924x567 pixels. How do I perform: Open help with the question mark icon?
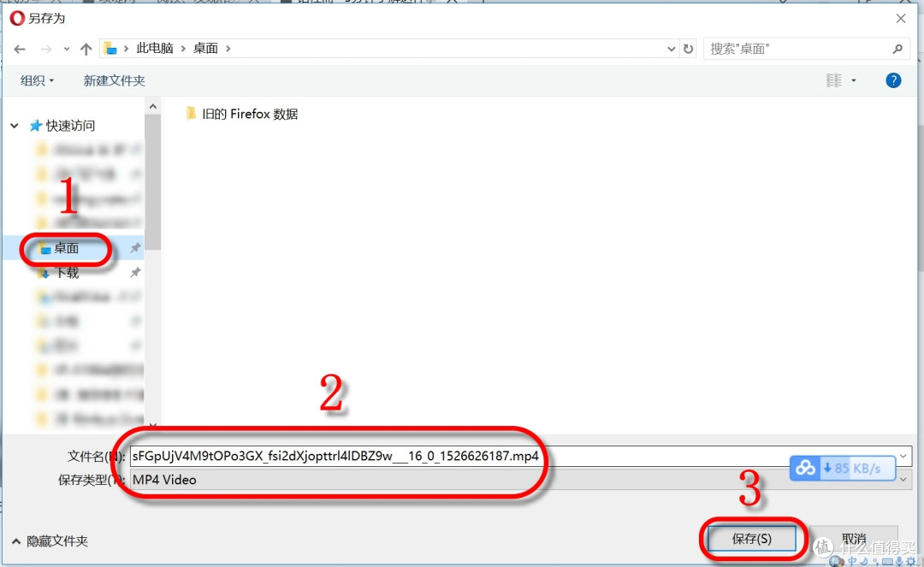pyautogui.click(x=892, y=80)
